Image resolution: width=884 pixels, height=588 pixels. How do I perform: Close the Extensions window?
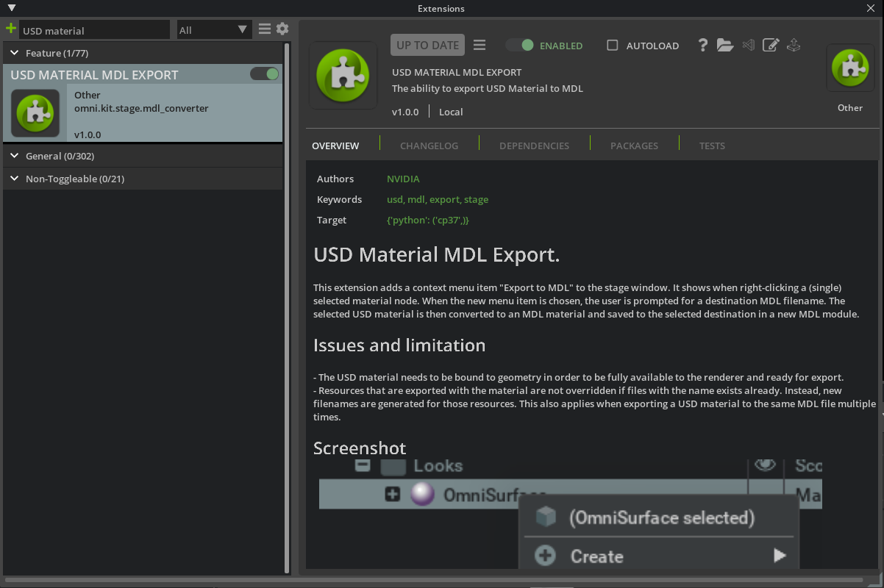[871, 8]
